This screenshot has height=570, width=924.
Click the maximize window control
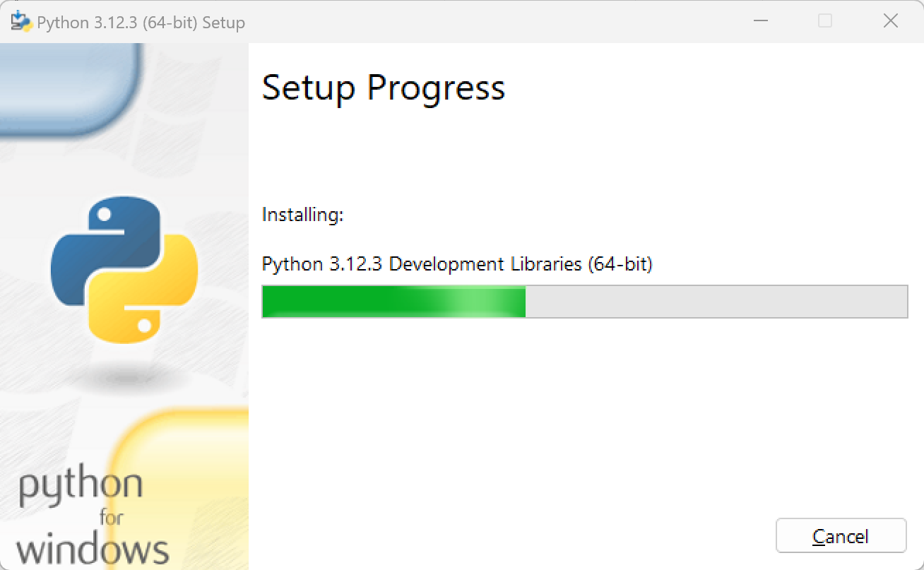tap(825, 21)
